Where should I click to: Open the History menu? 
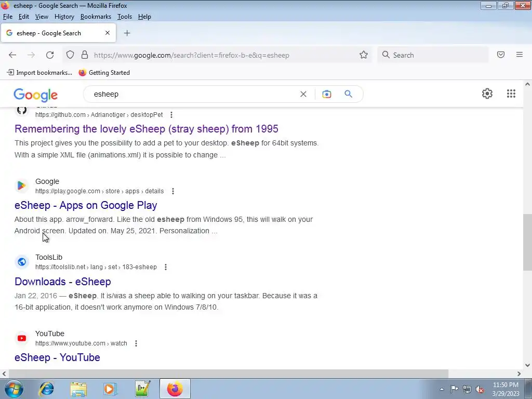coord(64,17)
